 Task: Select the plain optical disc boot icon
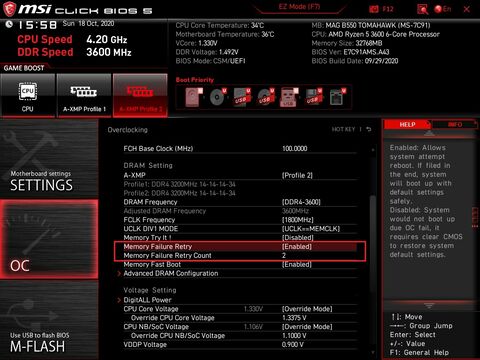tap(218, 97)
